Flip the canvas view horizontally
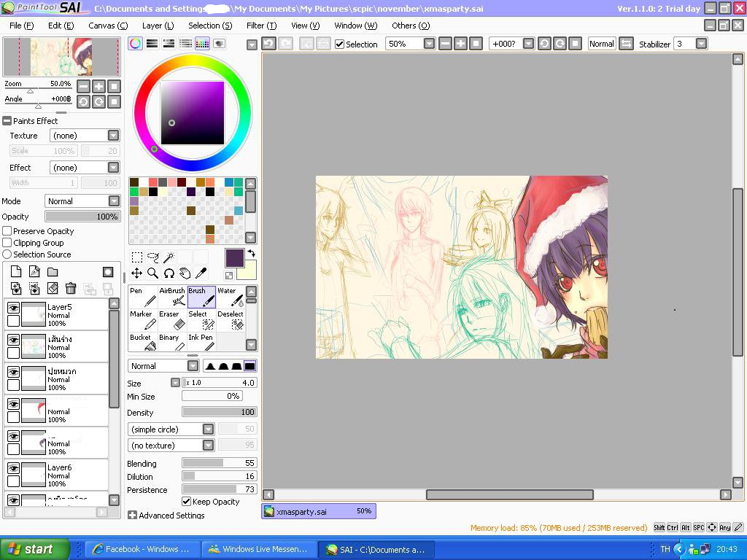 coord(626,44)
